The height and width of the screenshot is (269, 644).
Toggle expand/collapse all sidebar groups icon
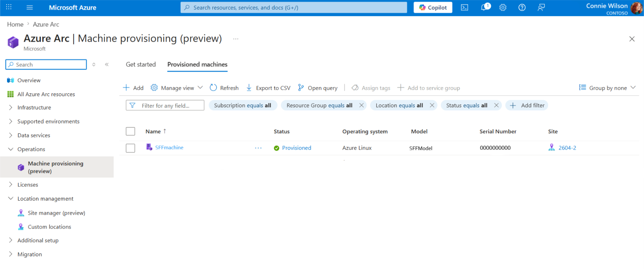[x=94, y=64]
